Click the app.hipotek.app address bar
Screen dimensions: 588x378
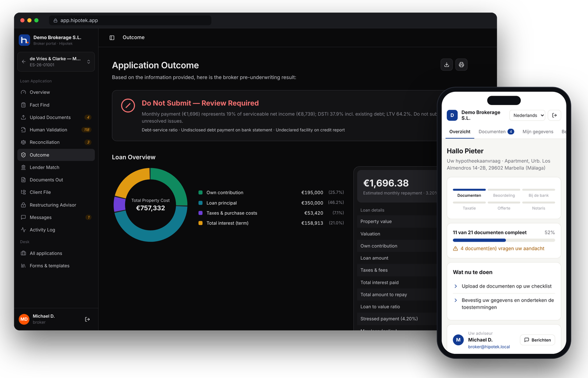[x=130, y=20]
